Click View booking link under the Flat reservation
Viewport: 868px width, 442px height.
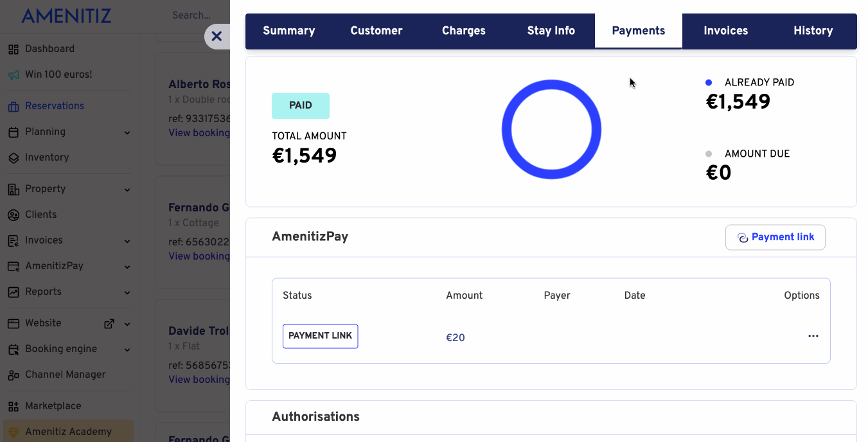pos(199,380)
